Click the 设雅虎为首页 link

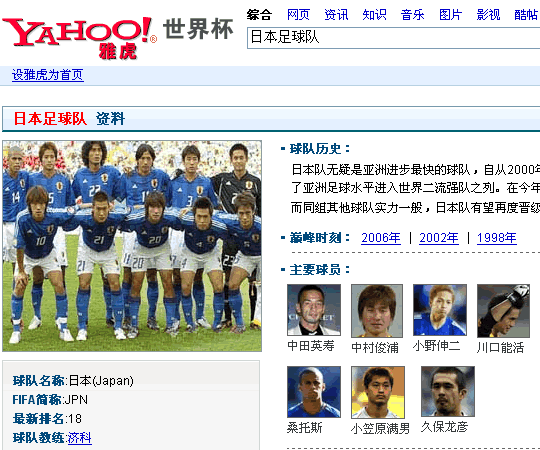pos(48,75)
